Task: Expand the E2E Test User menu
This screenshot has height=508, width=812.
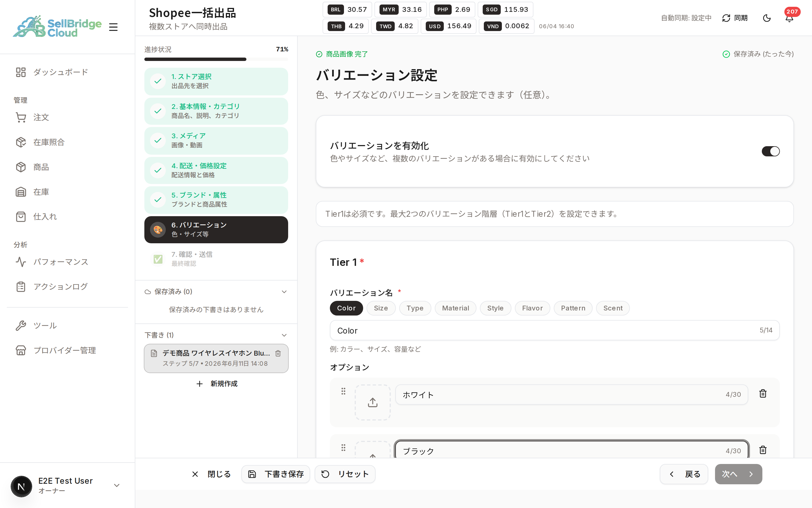Action: point(116,485)
